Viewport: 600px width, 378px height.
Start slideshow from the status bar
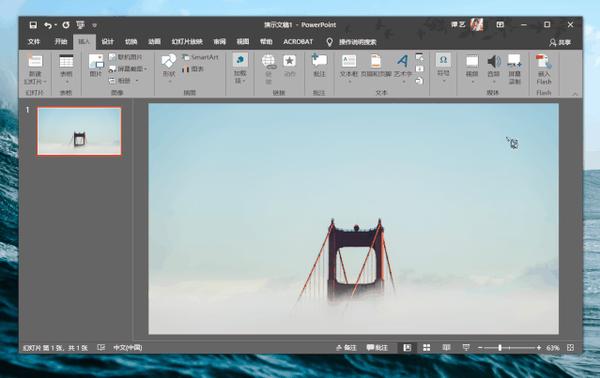(x=466, y=347)
